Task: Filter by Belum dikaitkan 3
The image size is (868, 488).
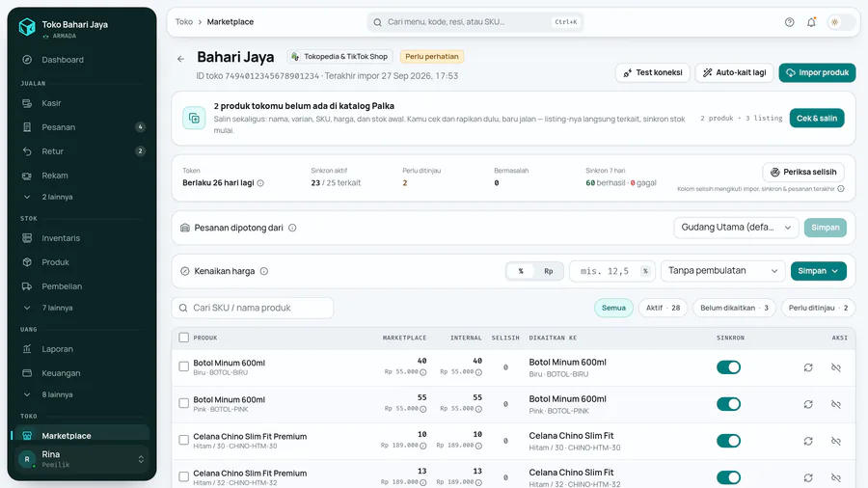Action: tap(734, 308)
